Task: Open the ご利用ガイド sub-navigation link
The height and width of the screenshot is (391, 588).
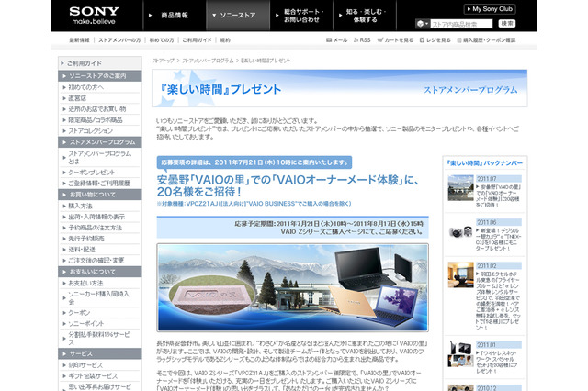Action: coord(197,40)
